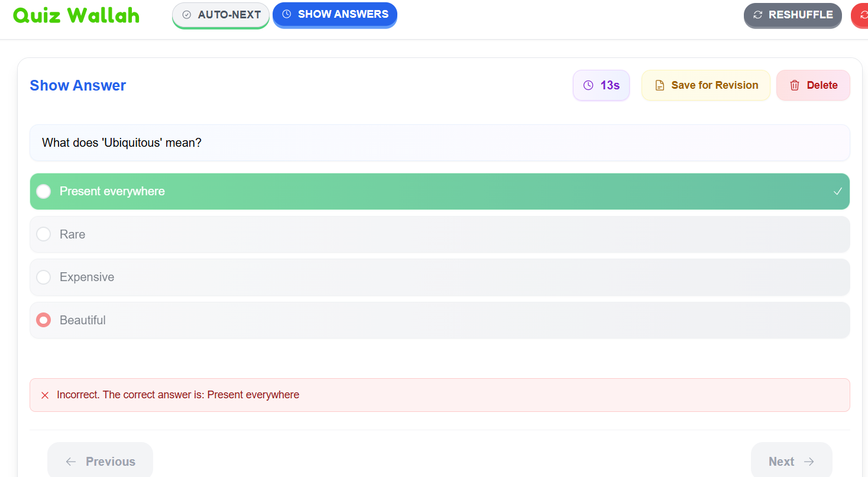Screen dimensions: 868x477
Task: Click the 'Incorrect. The correct answer is' message
Action: [178, 395]
